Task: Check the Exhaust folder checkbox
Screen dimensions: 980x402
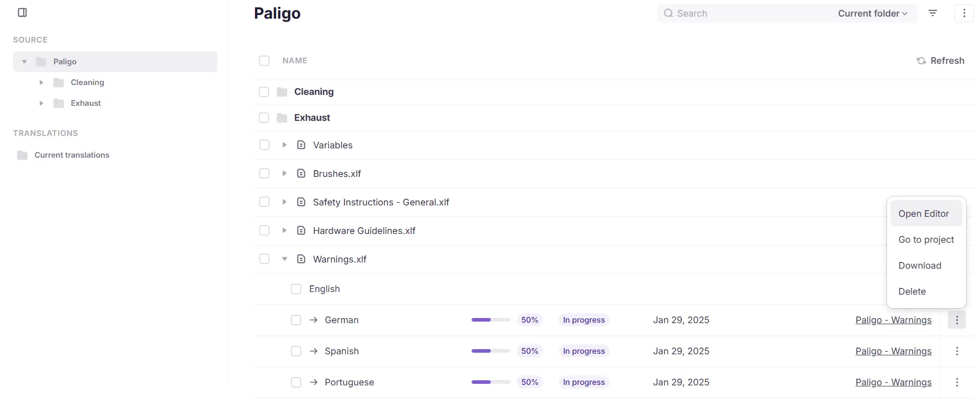Action: (264, 118)
